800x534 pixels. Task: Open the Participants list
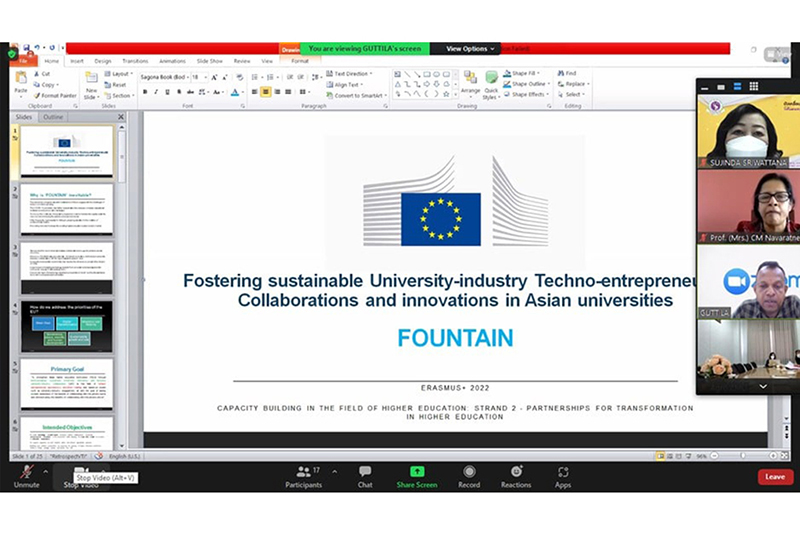(304, 477)
